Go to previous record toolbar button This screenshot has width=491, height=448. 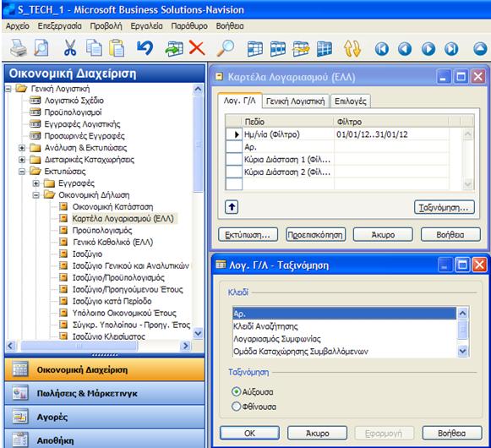click(405, 49)
